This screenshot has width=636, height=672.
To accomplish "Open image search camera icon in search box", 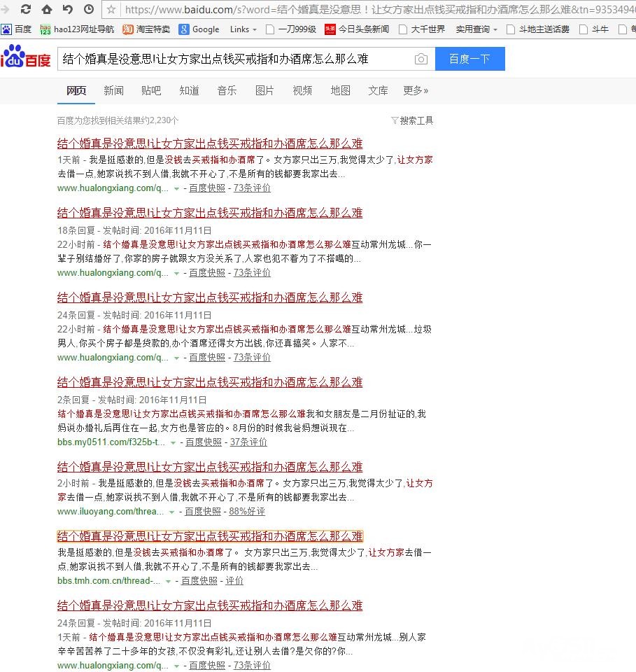I will pos(421,59).
